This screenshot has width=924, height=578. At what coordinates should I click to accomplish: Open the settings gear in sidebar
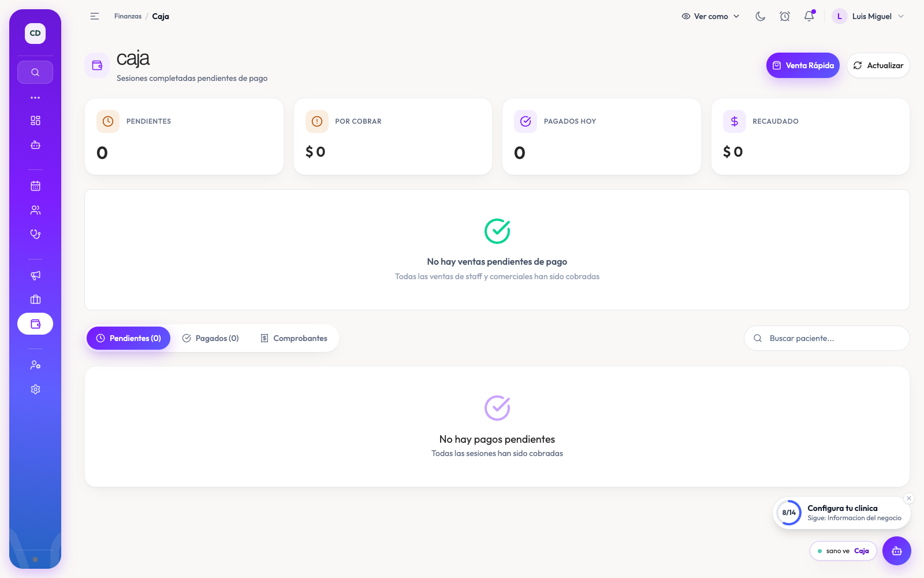35,389
